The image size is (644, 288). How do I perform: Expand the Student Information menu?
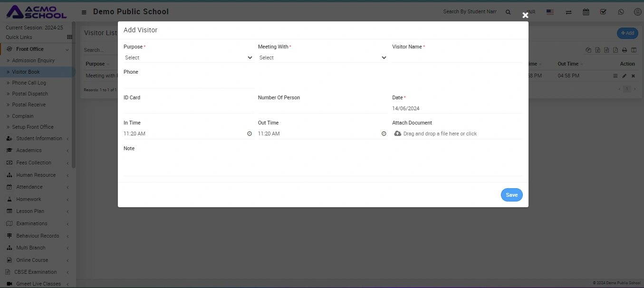click(x=39, y=139)
